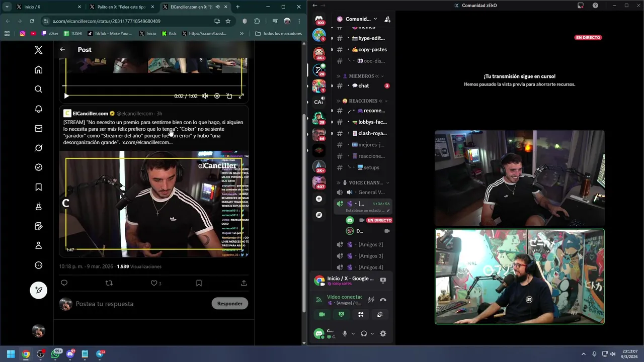Open More options circle in X sidebar

point(38,265)
